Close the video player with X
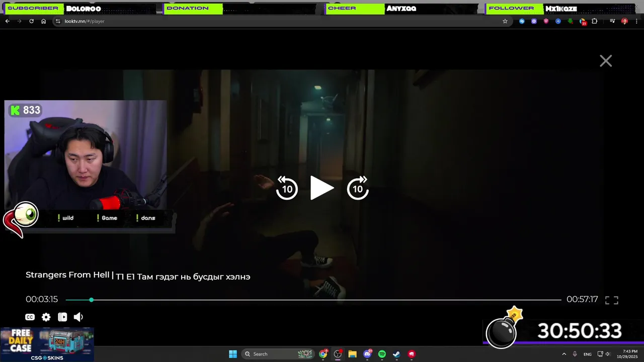The width and height of the screenshot is (644, 362). point(606,61)
